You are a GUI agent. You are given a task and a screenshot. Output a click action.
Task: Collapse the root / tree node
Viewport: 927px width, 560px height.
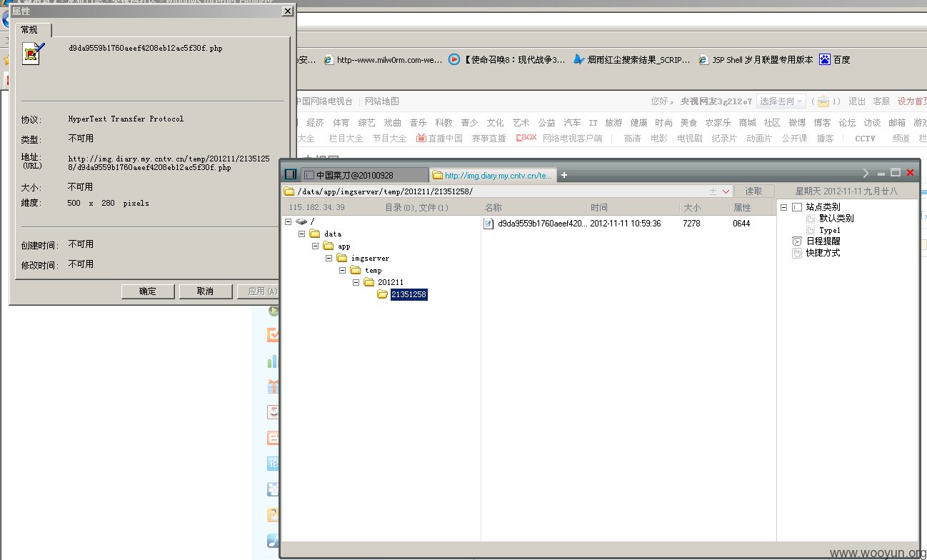(289, 221)
